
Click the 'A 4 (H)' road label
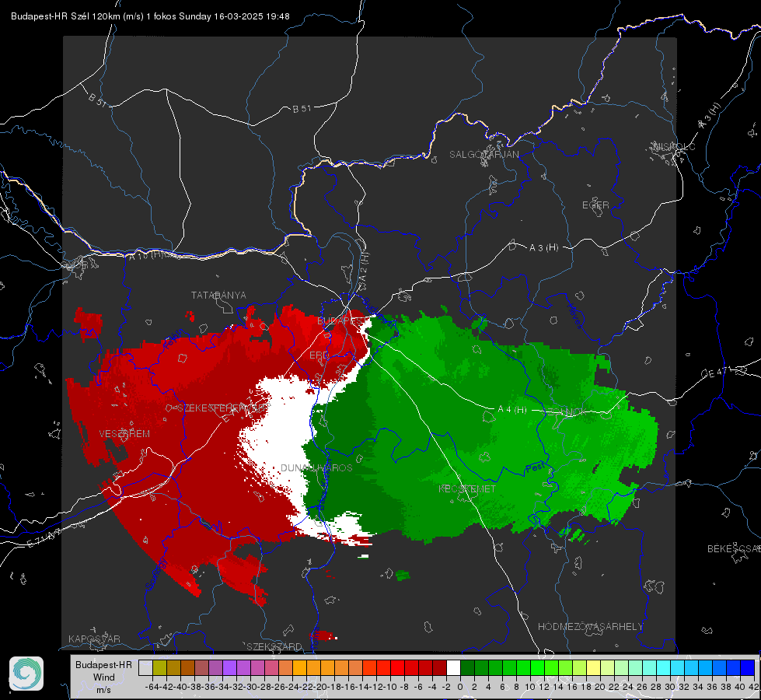pos(512,410)
